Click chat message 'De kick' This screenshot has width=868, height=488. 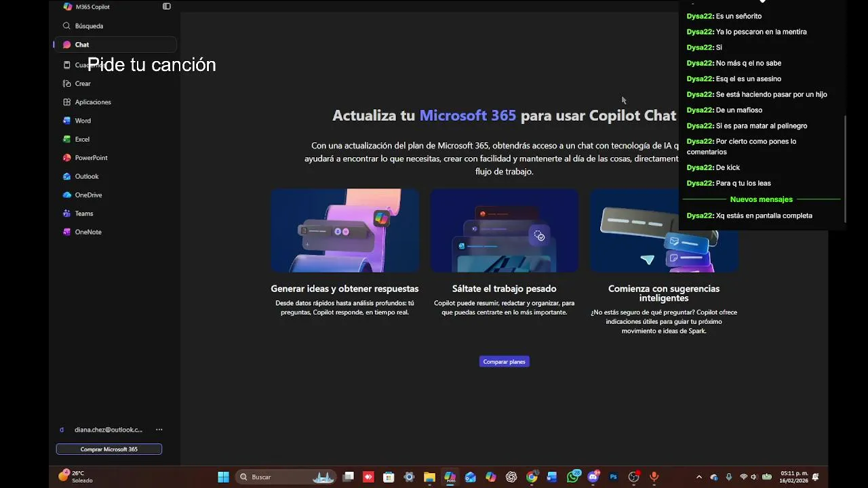[728, 167]
